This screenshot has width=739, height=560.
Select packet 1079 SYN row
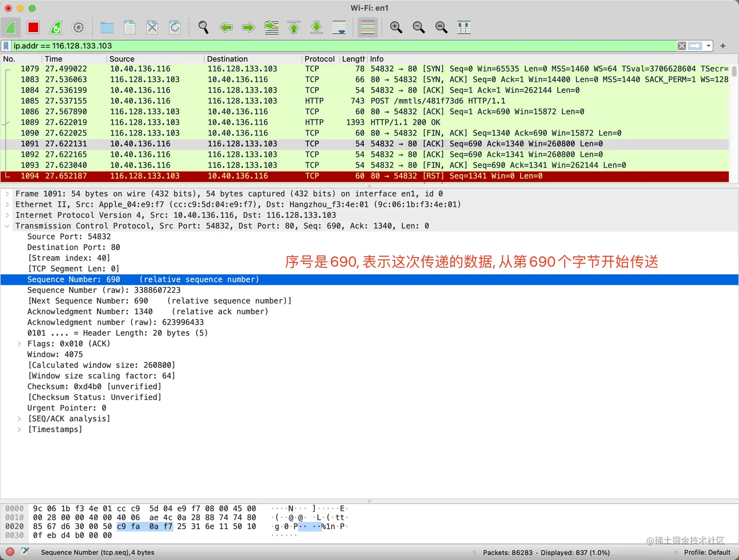pyautogui.click(x=365, y=69)
